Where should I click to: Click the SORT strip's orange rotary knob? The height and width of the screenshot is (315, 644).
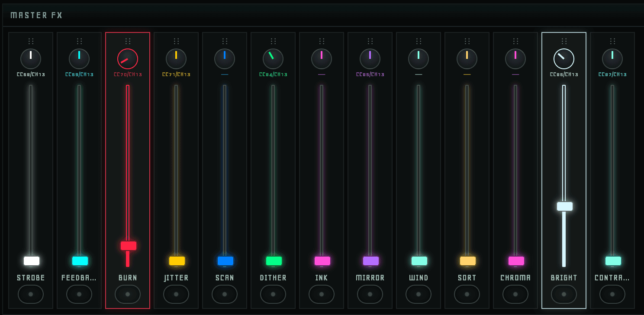(467, 59)
